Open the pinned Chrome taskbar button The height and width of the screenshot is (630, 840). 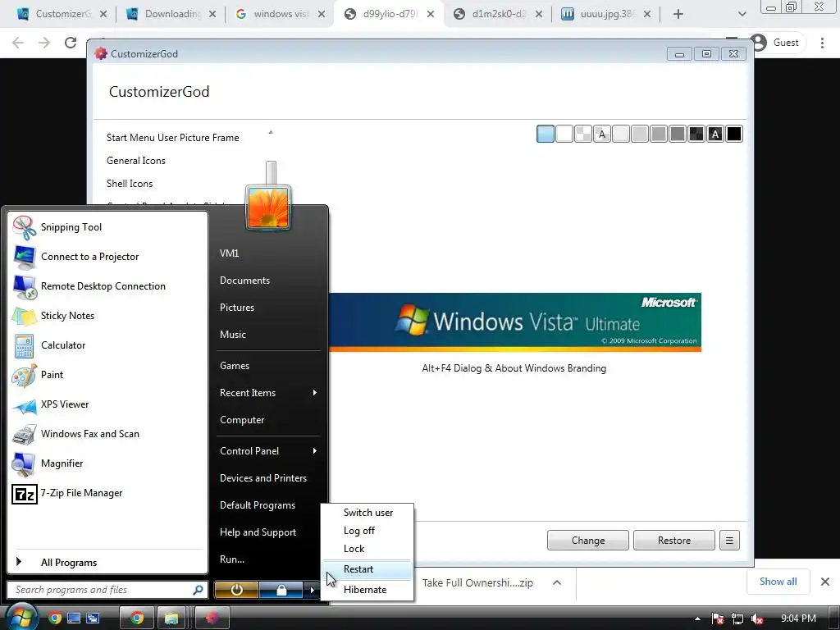tap(137, 619)
